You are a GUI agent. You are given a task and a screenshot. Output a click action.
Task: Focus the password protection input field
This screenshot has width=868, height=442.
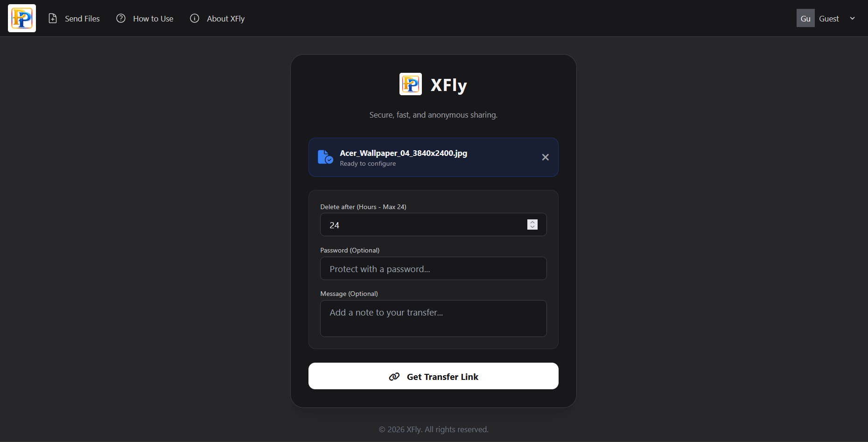tap(433, 268)
